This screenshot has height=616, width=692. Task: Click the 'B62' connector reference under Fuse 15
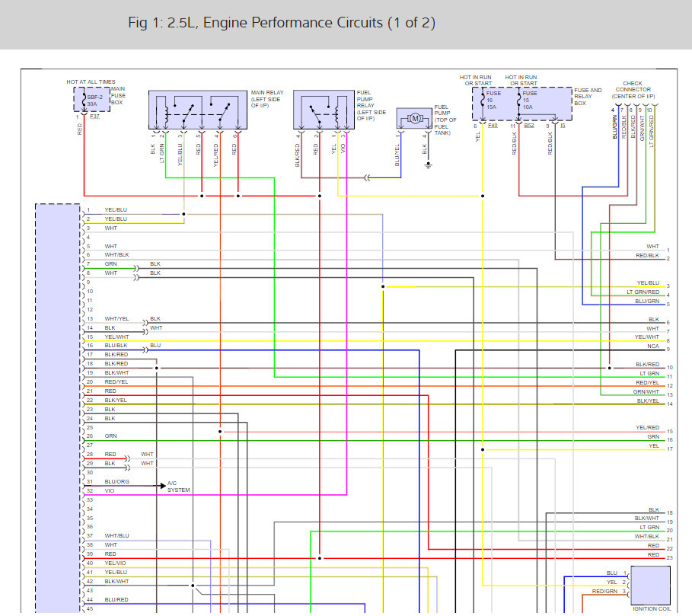[x=528, y=125]
